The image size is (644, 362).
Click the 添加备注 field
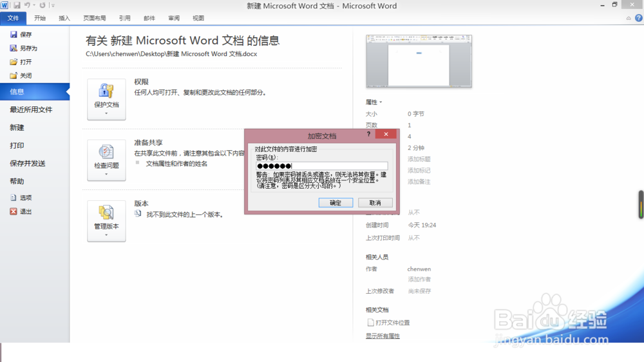pyautogui.click(x=419, y=182)
